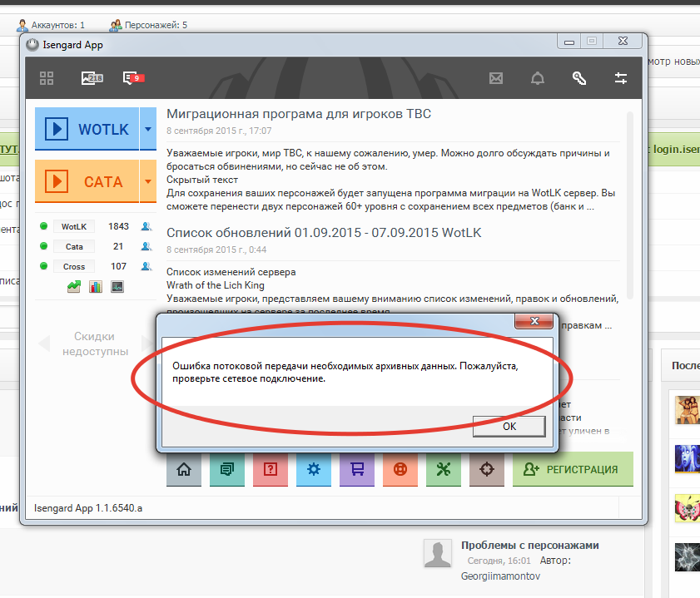Expand the CATA launch options arrow
Image resolution: width=700 pixels, height=598 pixels.
tap(148, 181)
